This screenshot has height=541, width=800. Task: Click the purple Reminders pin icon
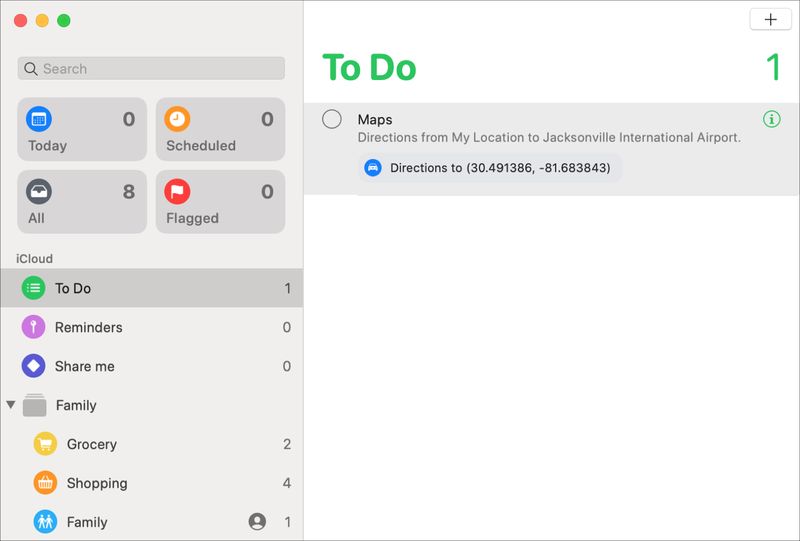tap(34, 327)
